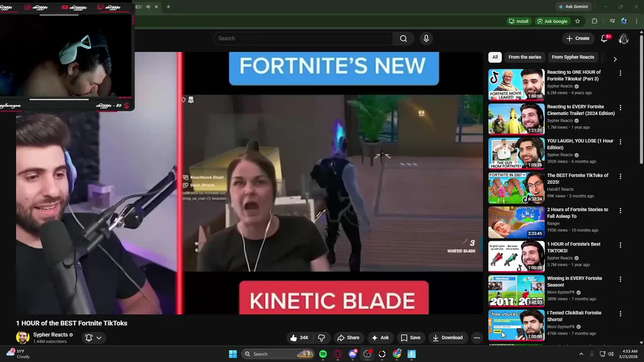Open Opera browser from the taskbar

coord(338,354)
